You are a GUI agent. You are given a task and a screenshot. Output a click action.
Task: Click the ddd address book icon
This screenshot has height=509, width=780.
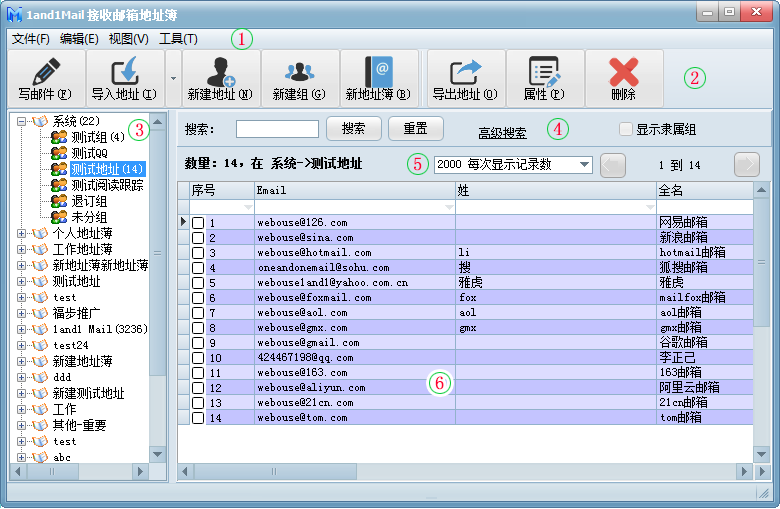[40, 377]
